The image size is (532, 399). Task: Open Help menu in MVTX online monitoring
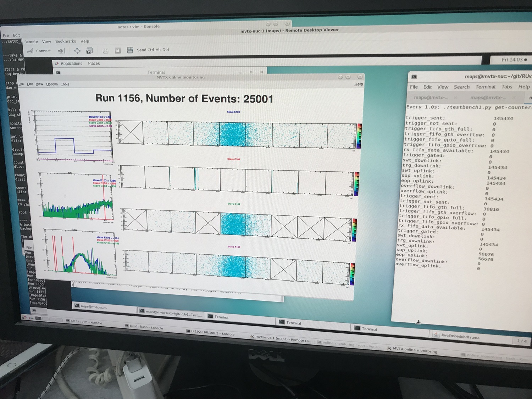click(x=359, y=84)
